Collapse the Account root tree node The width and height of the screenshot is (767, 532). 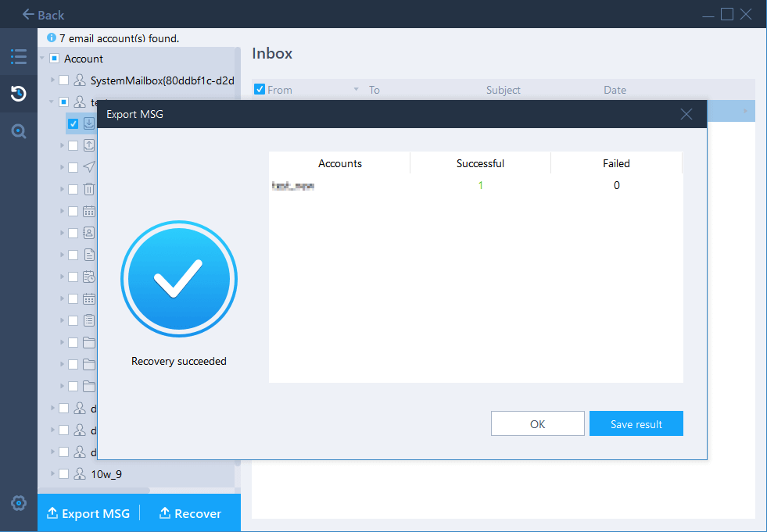(x=43, y=59)
